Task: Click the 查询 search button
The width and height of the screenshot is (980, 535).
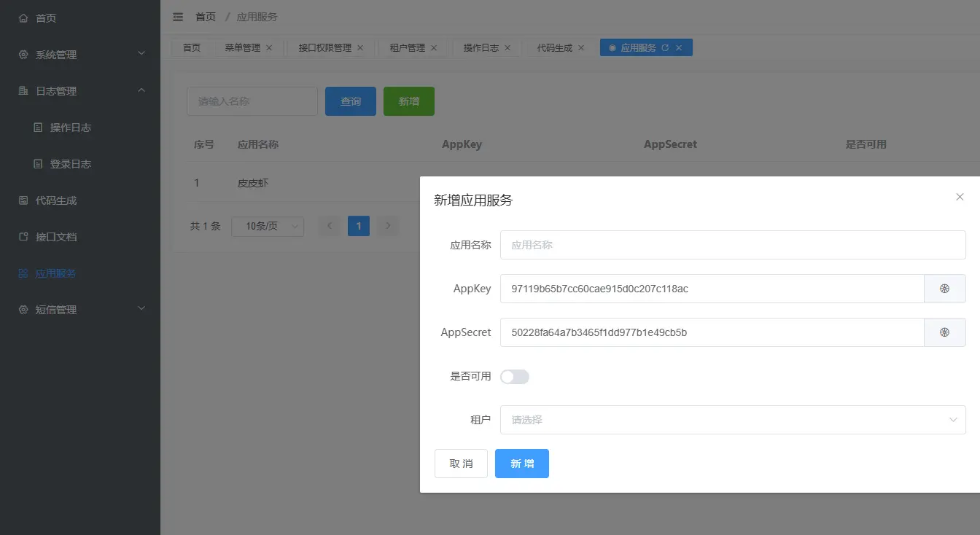Action: click(x=350, y=101)
